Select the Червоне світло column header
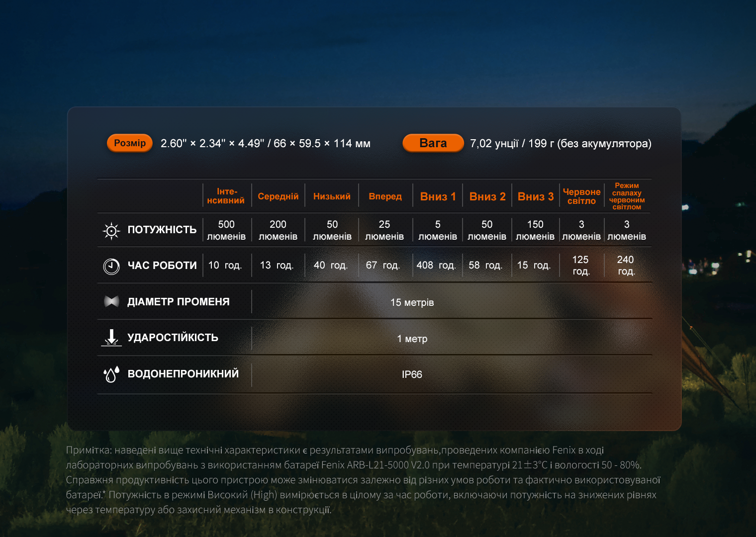The image size is (756, 537). 581,196
